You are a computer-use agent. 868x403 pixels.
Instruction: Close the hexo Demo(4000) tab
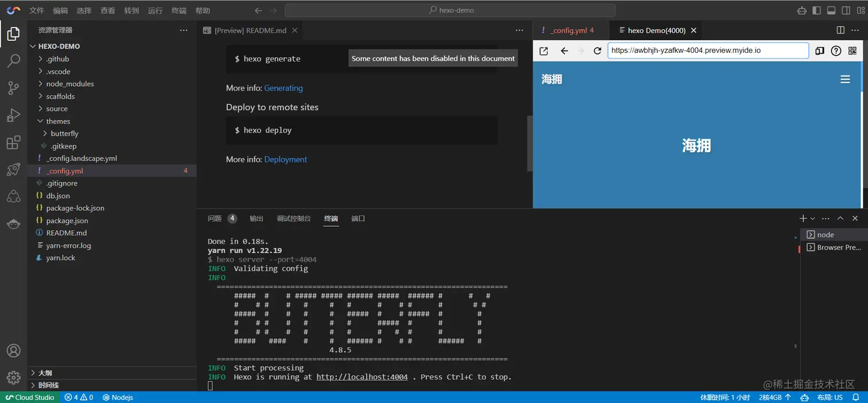[x=693, y=30]
